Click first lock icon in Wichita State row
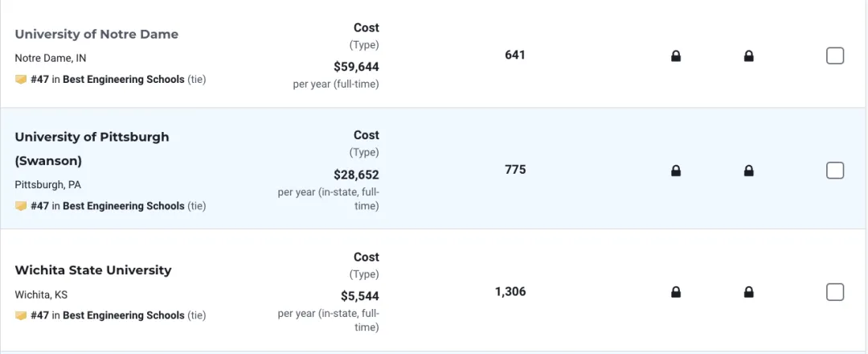 point(675,292)
